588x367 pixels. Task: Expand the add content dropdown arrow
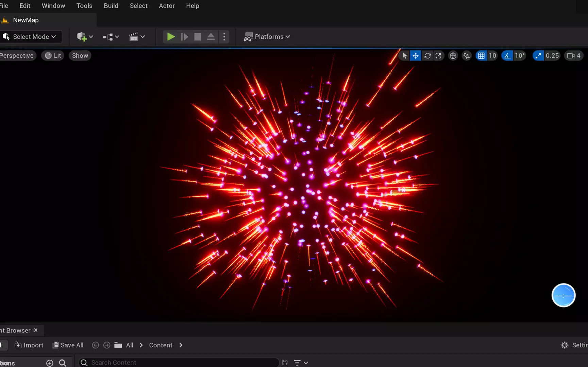[x=91, y=37]
